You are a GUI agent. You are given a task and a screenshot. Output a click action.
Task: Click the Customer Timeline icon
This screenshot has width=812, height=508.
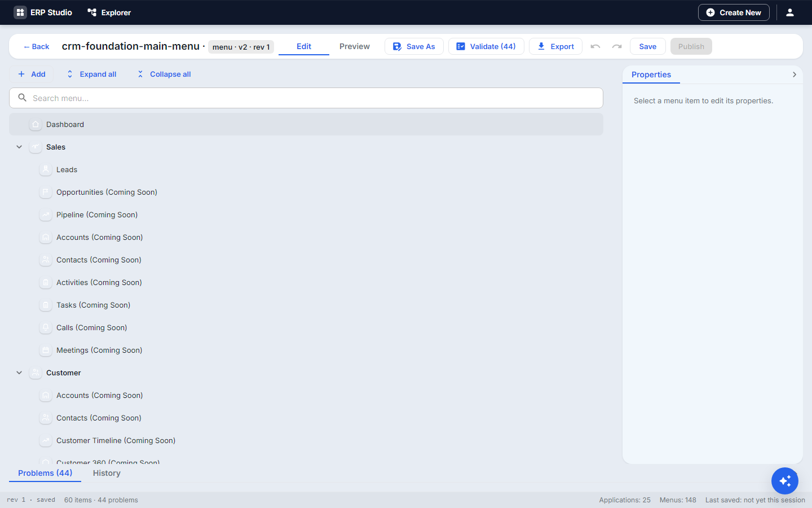pyautogui.click(x=46, y=440)
